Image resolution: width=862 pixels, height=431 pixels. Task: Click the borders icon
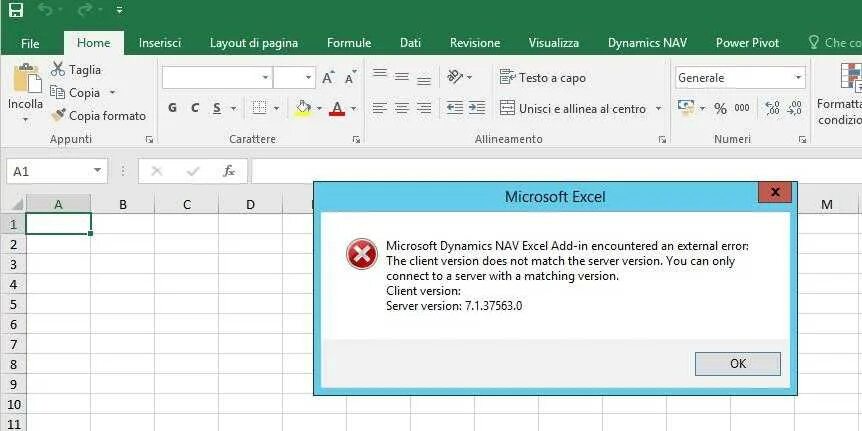point(259,108)
